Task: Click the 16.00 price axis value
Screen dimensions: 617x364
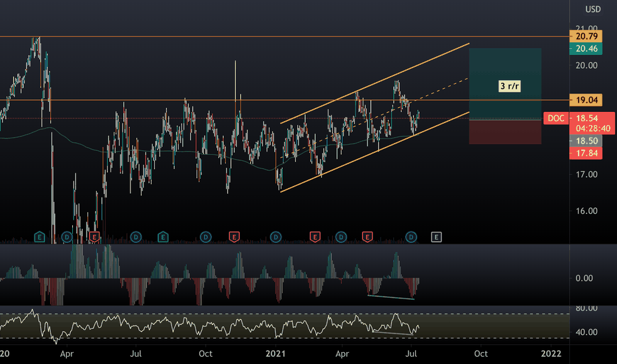Action: click(587, 211)
